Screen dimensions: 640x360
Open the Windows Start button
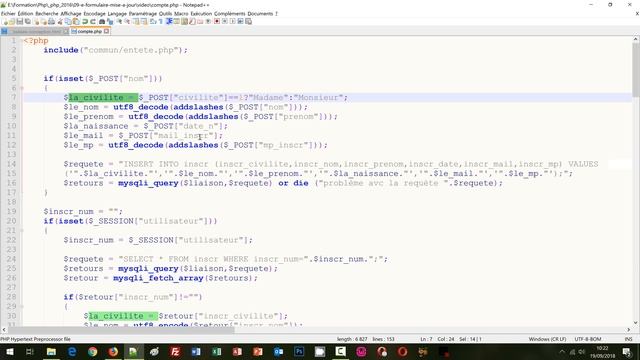tap(9, 351)
